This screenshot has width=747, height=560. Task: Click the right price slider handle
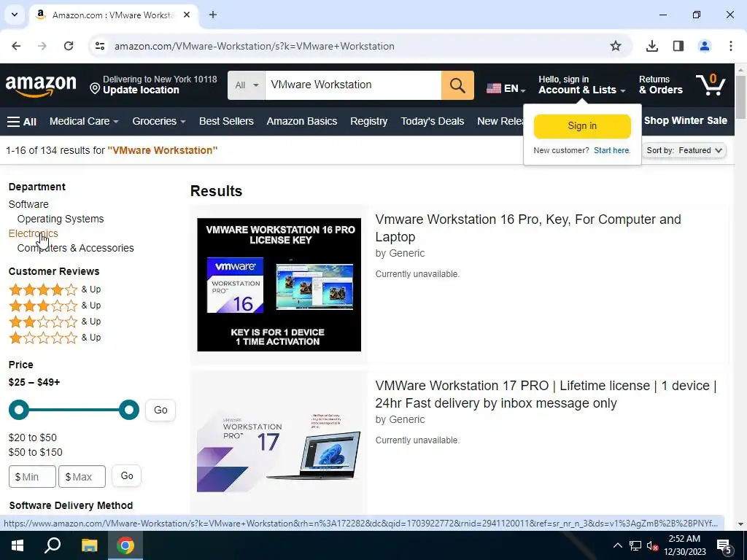click(128, 410)
